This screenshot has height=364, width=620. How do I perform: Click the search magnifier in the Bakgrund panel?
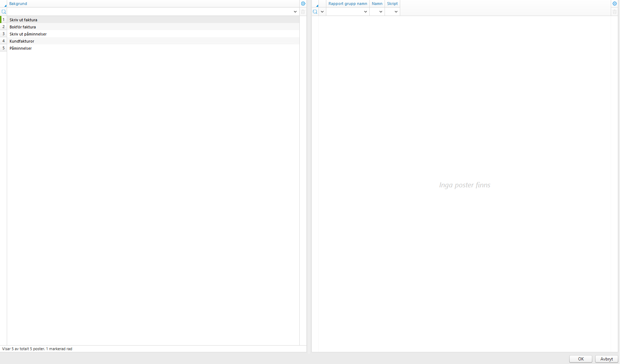4,12
